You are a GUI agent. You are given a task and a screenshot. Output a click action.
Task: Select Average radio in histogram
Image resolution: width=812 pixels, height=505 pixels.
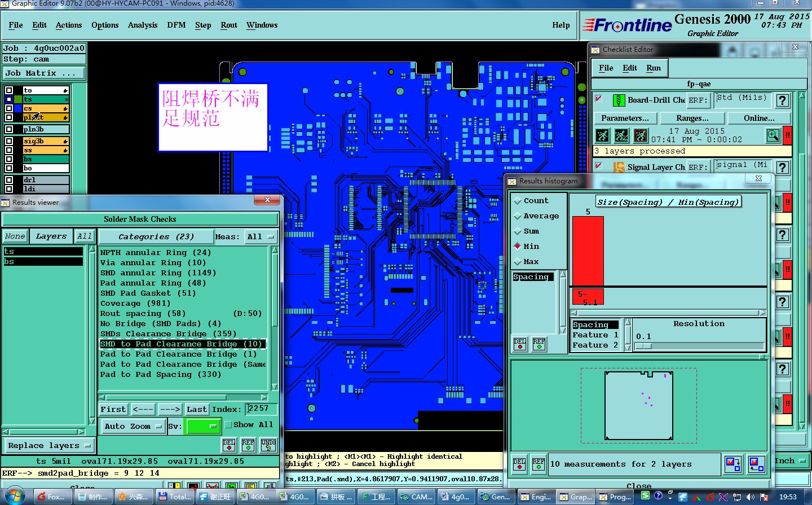(518, 216)
